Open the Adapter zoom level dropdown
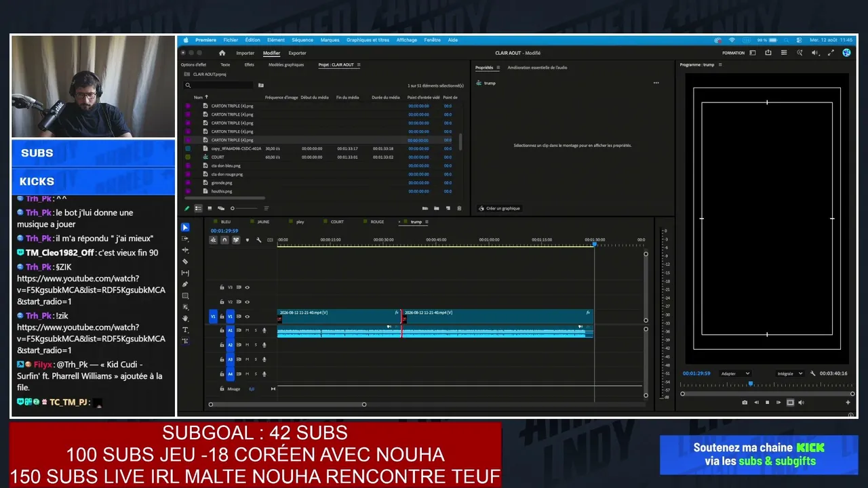This screenshot has width=868, height=488. coord(735,373)
